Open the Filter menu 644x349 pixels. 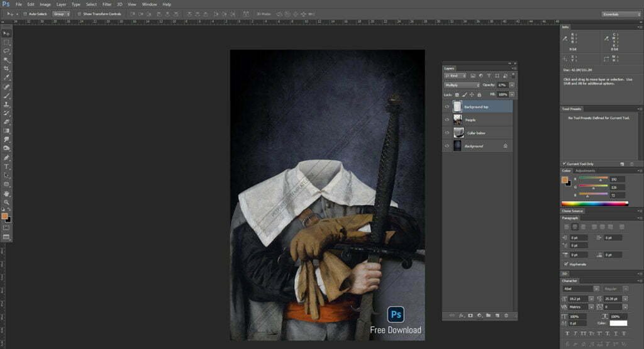pos(108,4)
